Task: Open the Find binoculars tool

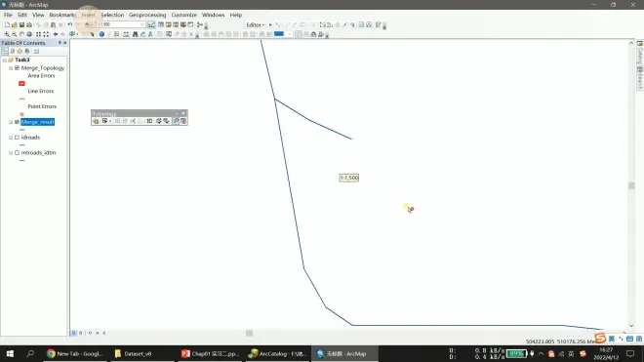Action: point(135,34)
